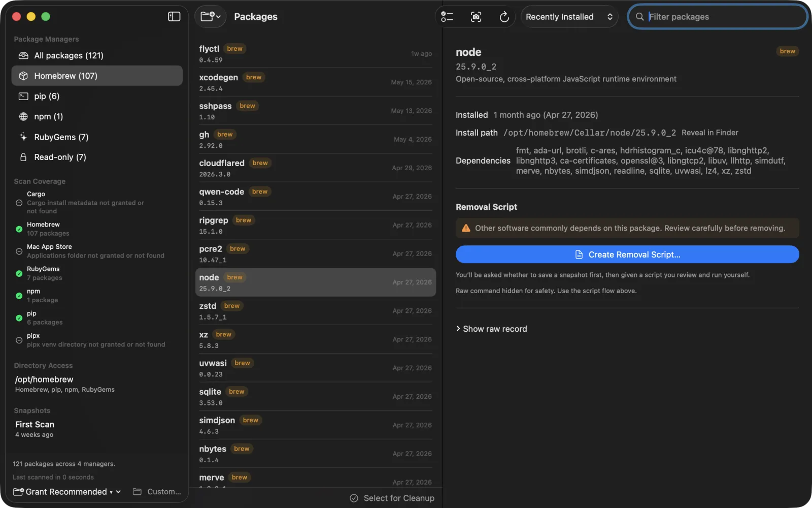The height and width of the screenshot is (508, 812).
Task: Select the cloudflared package row
Action: pyautogui.click(x=316, y=168)
